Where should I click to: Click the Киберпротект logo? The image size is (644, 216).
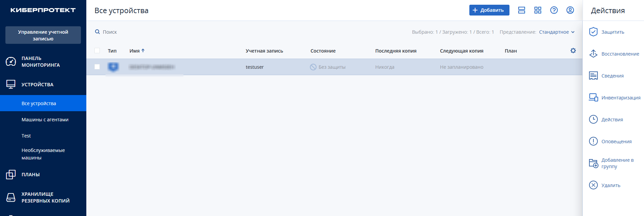click(x=43, y=10)
